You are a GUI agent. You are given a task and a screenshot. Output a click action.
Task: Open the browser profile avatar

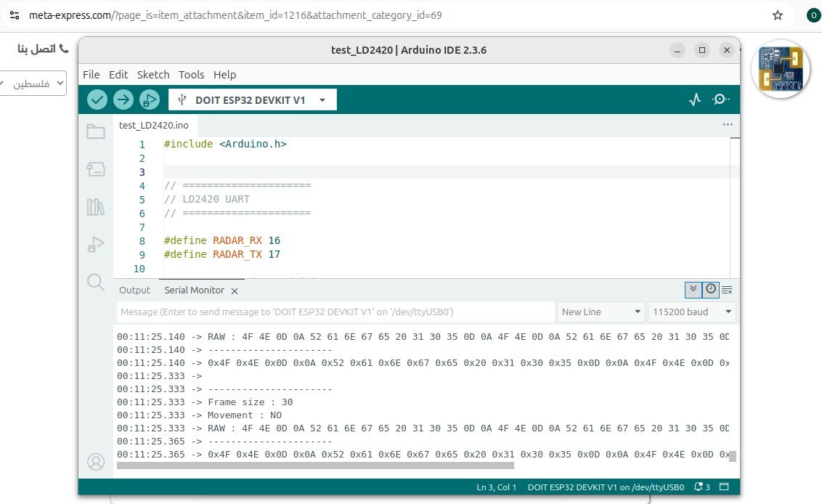coord(813,15)
